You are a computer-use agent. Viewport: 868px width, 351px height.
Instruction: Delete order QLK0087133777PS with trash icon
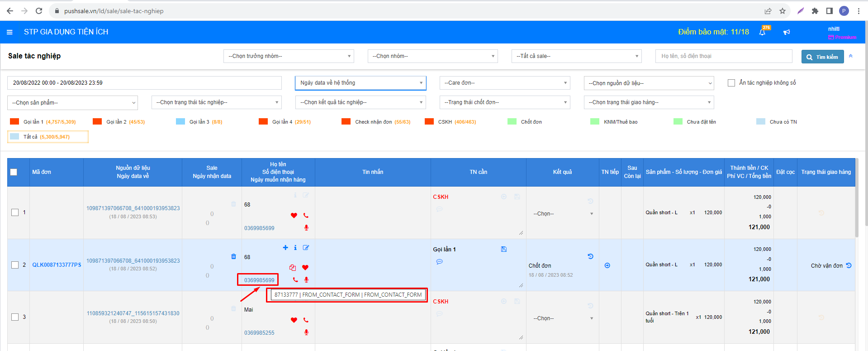(233, 256)
